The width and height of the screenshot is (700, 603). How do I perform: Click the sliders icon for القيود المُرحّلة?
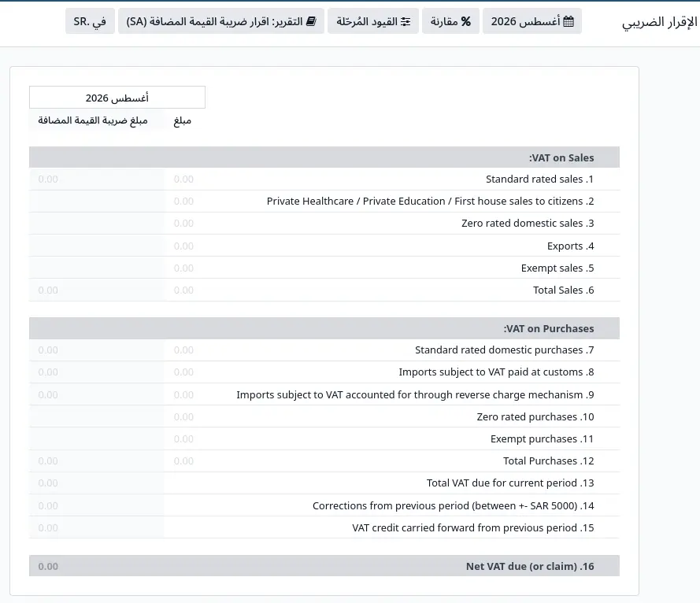pos(406,21)
